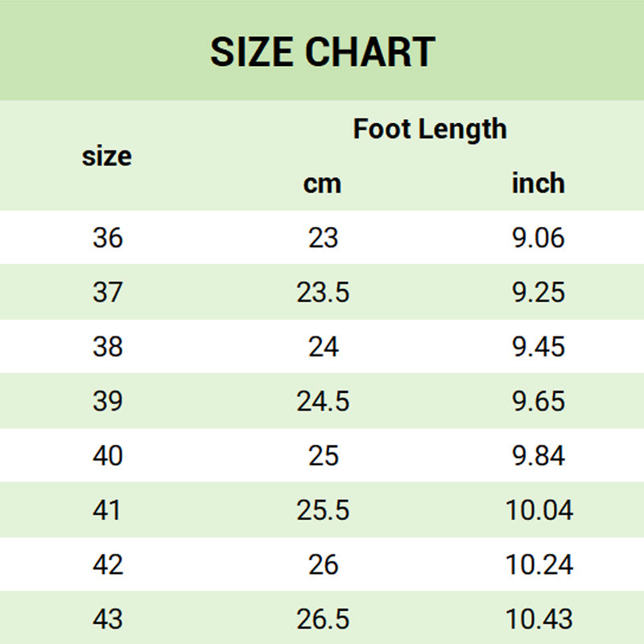This screenshot has width=644, height=644.
Task: Pick size 42 in the size column
Action: point(107,564)
